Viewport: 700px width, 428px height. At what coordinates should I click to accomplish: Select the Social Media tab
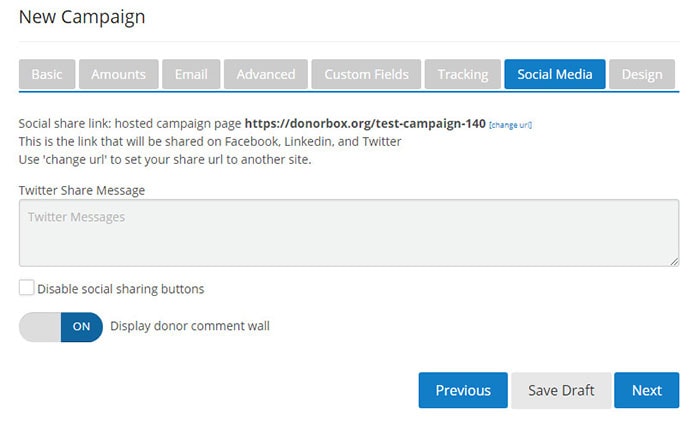pos(555,74)
